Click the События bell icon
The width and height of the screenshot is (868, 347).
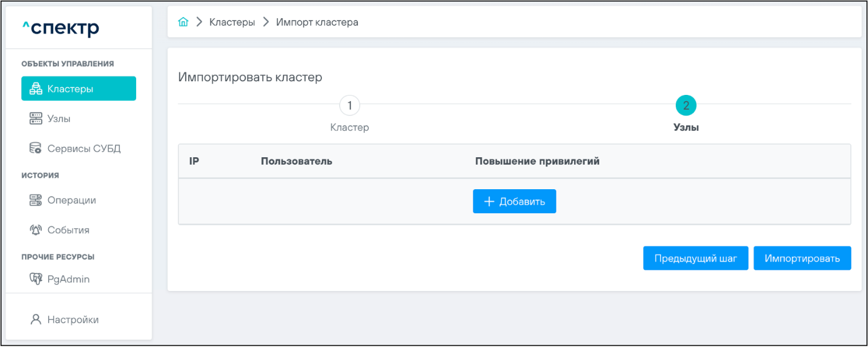[36, 230]
